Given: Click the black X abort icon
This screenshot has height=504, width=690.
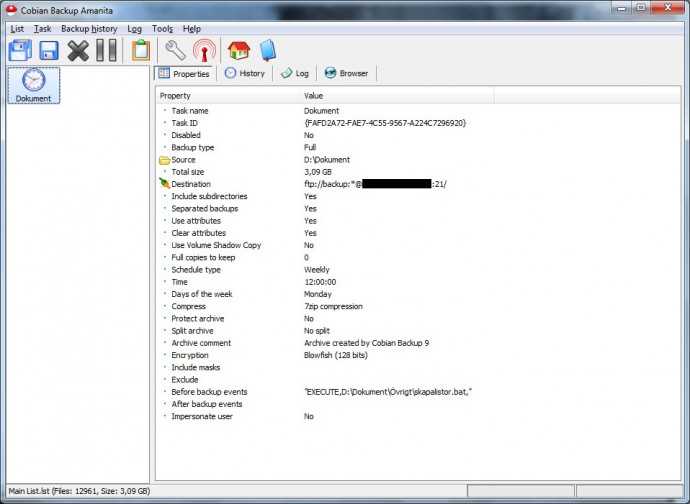Looking at the screenshot, I should point(78,51).
